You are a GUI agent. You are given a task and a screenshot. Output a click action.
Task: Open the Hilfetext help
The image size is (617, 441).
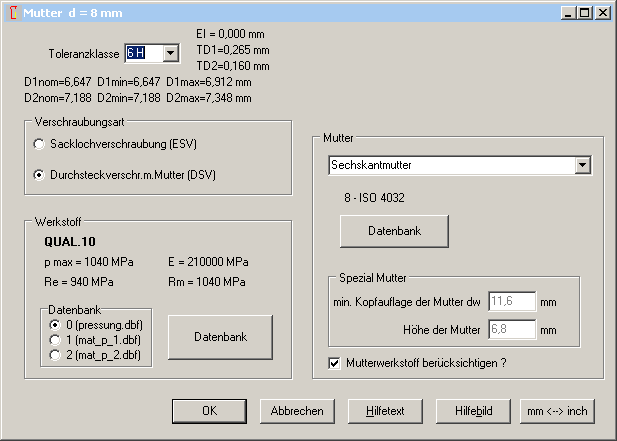(385, 411)
